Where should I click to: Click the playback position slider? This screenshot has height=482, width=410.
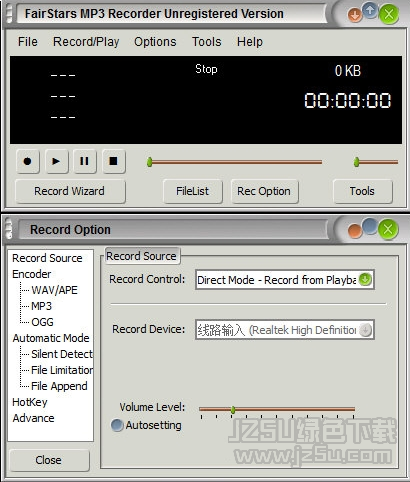tap(235, 162)
